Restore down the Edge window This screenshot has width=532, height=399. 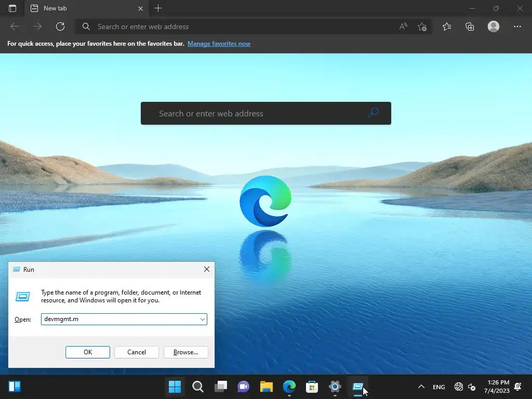click(496, 8)
